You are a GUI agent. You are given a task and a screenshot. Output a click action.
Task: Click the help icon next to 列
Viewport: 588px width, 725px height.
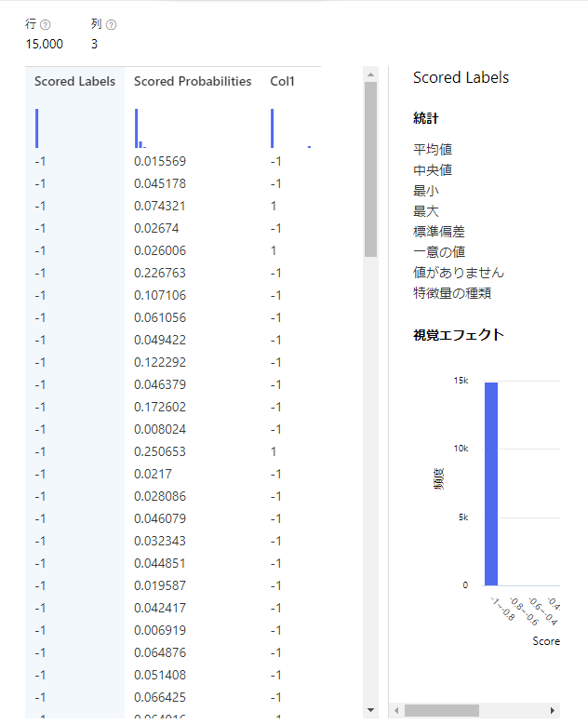pyautogui.click(x=112, y=24)
